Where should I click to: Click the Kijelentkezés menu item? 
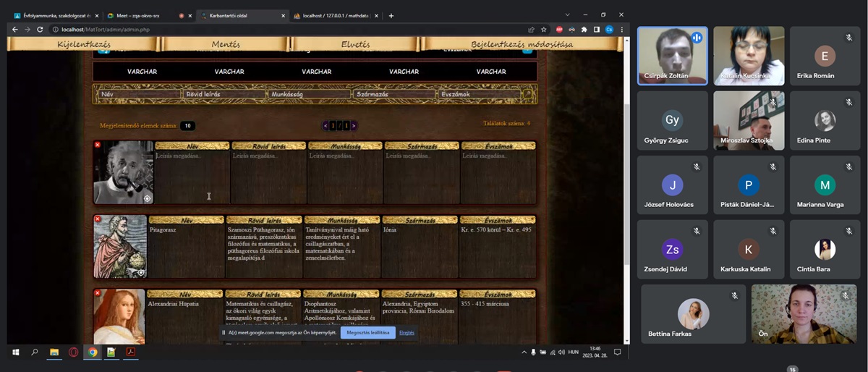click(85, 45)
